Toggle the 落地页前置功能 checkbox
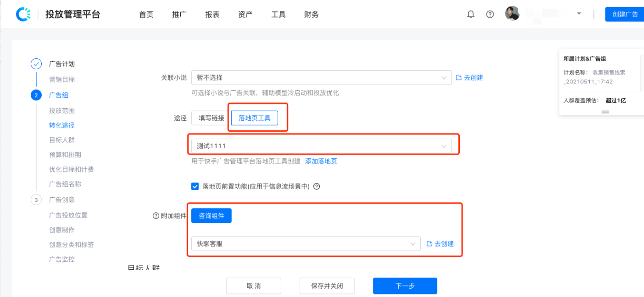The height and width of the screenshot is (297, 644). pos(195,186)
